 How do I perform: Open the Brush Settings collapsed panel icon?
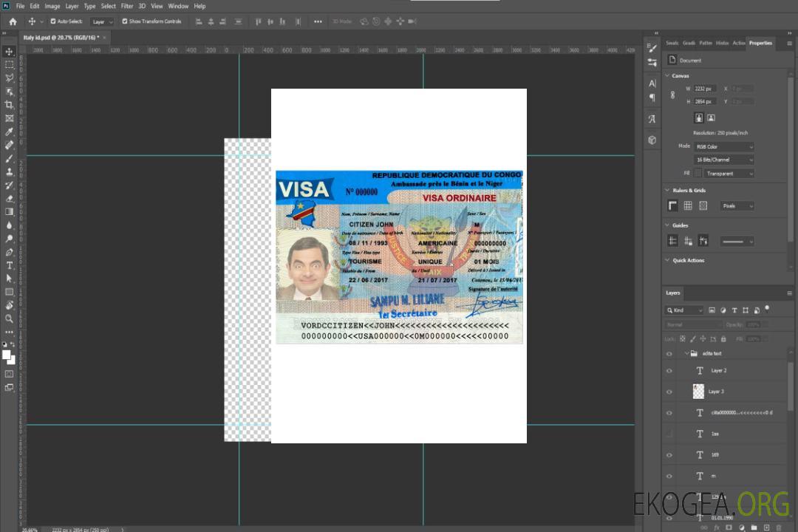652,48
